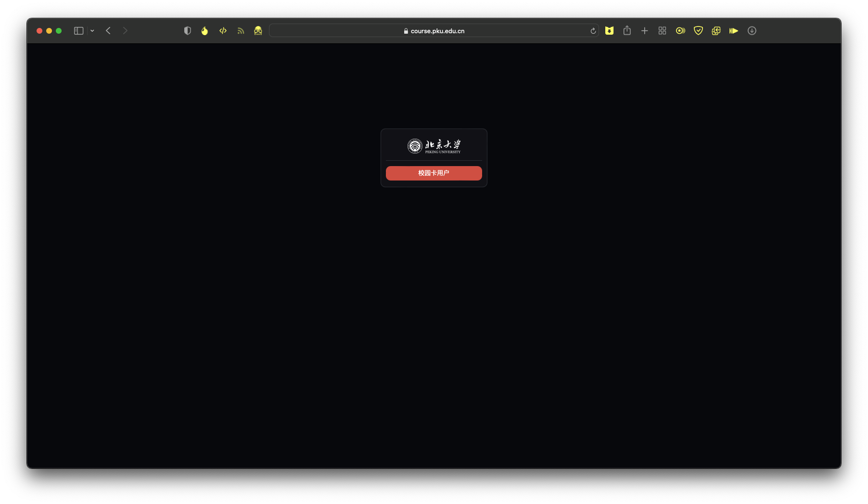Open the privacy shield report icon
This screenshot has height=504, width=868.
coord(188,31)
